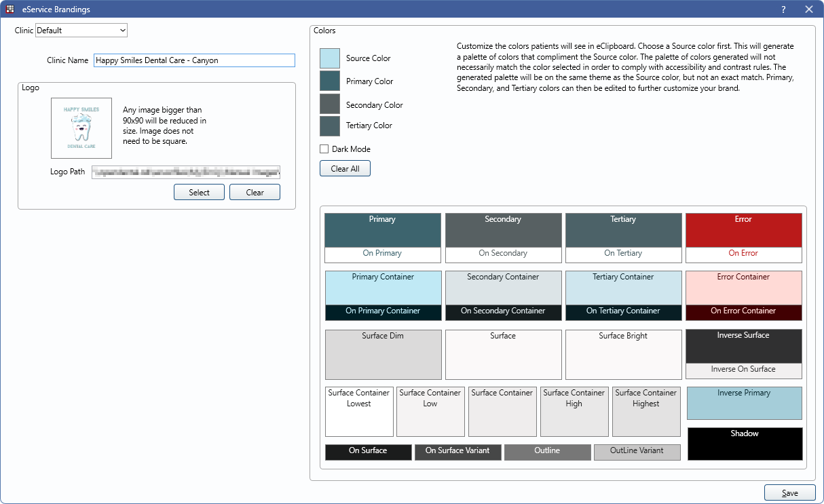Click the Clear logo button

255,193
